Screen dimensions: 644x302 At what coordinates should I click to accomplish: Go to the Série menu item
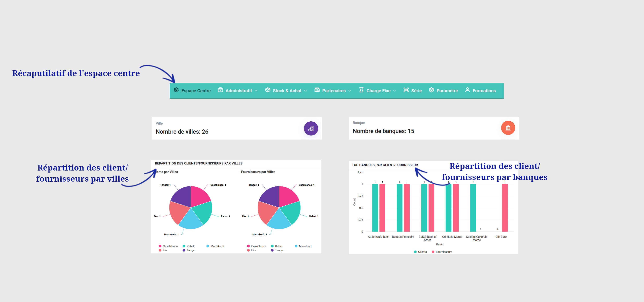413,91
